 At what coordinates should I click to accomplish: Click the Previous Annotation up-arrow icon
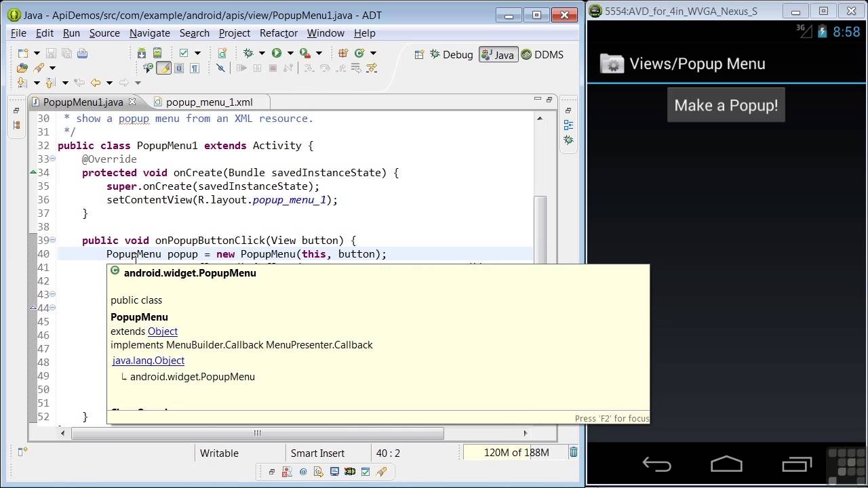[x=50, y=83]
